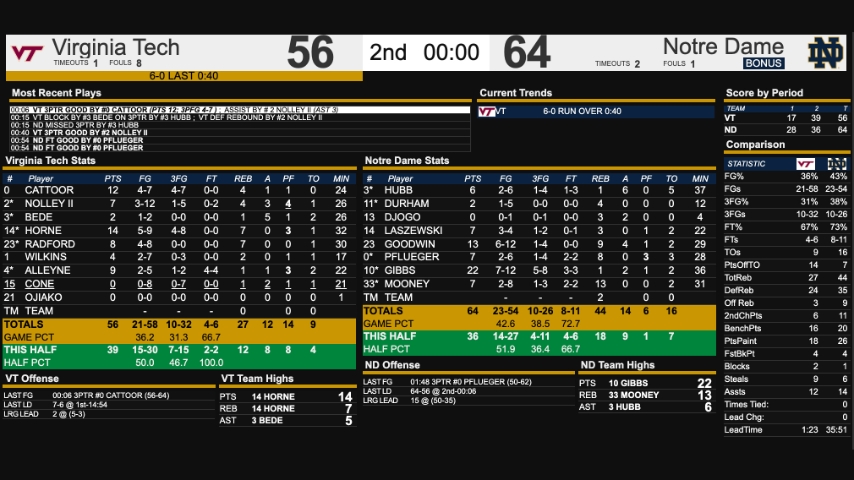Image resolution: width=854 pixels, height=480 pixels.
Task: Select the highlighted most recent play by Cattoor
Action: [x=240, y=109]
